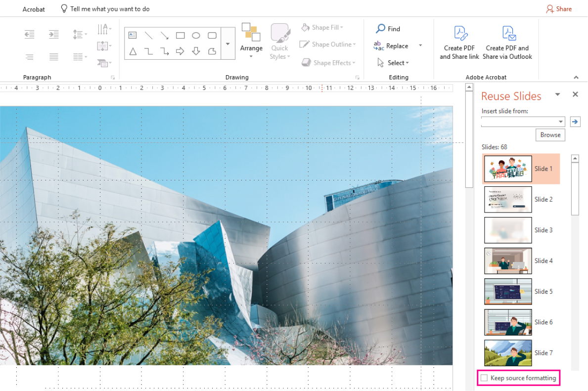Convert text to SmartArt graphic
The width and height of the screenshot is (588, 391).
tap(104, 63)
